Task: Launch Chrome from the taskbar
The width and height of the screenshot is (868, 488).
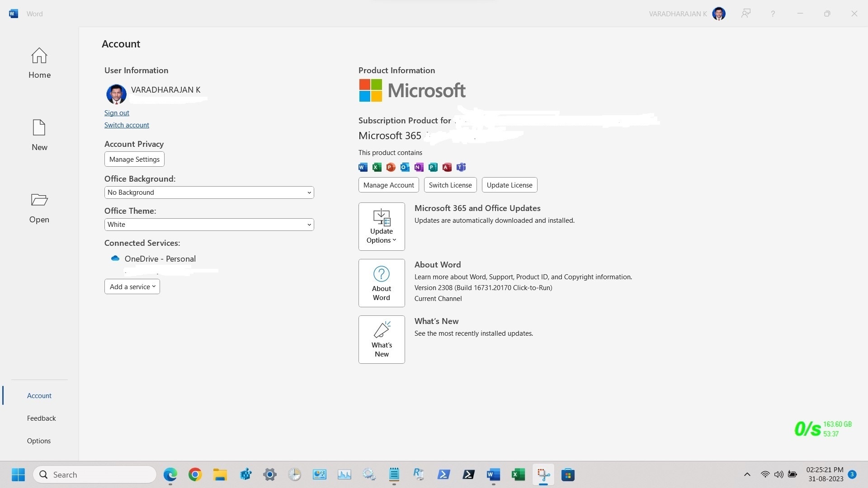Action: (195, 474)
